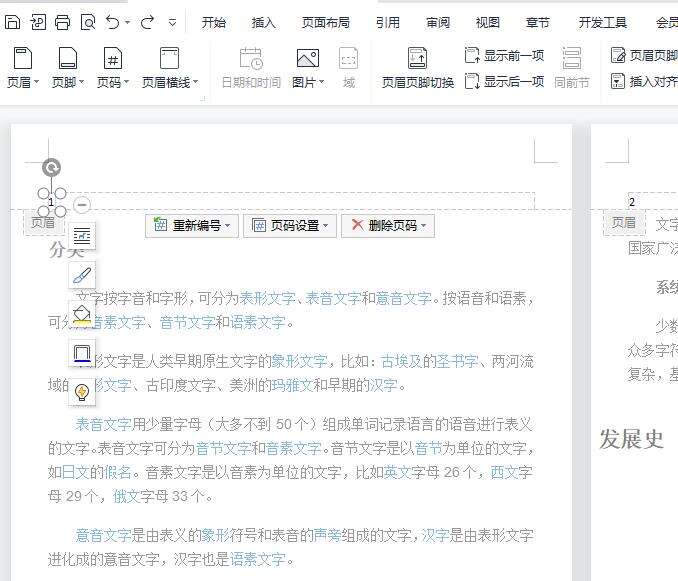The image size is (678, 581).
Task: Click the 同前节 icon
Action: click(x=572, y=58)
